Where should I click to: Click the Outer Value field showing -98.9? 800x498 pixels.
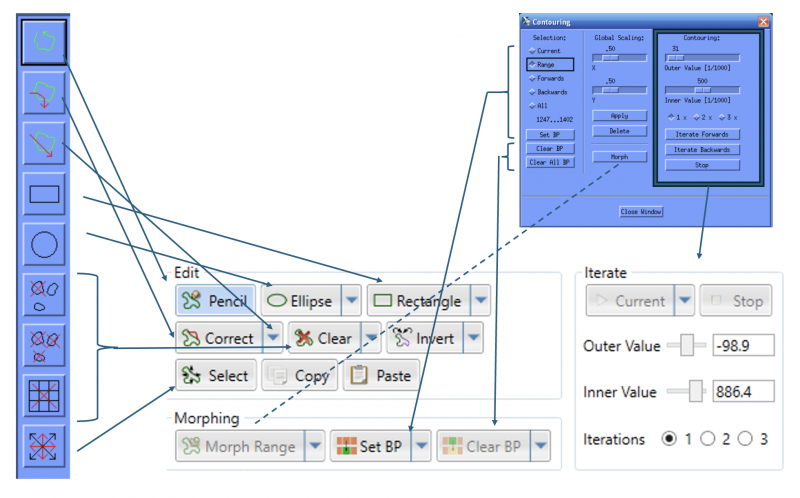[x=743, y=345]
